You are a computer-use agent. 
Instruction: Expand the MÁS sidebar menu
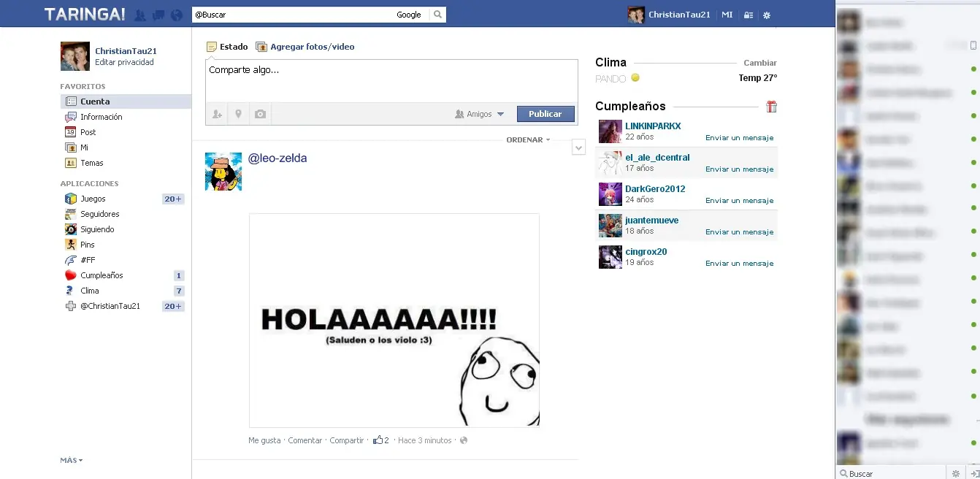[x=72, y=461]
